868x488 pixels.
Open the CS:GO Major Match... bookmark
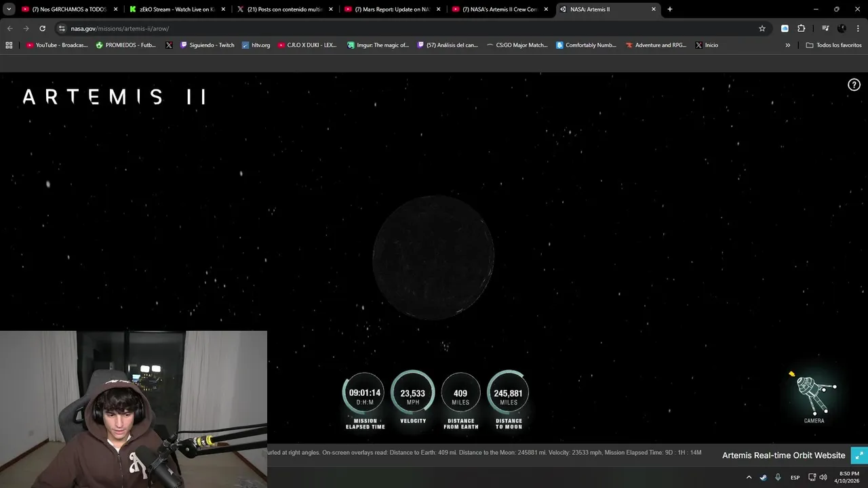(517, 45)
